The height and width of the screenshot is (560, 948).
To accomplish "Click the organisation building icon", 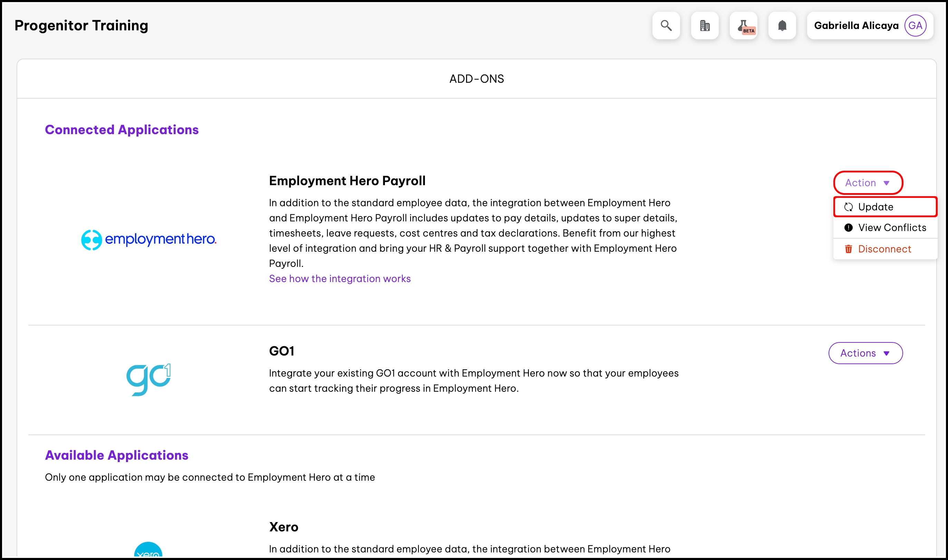I will click(x=705, y=26).
